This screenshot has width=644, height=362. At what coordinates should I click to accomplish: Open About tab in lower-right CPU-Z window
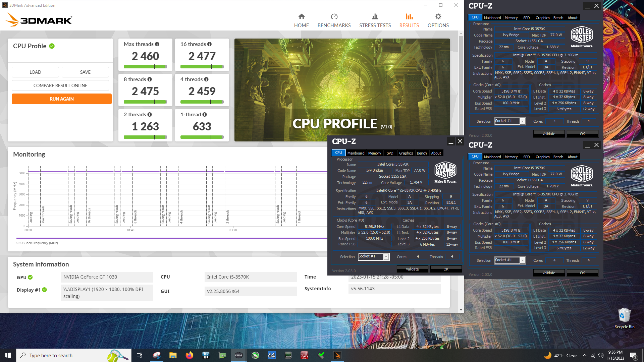click(x=573, y=157)
